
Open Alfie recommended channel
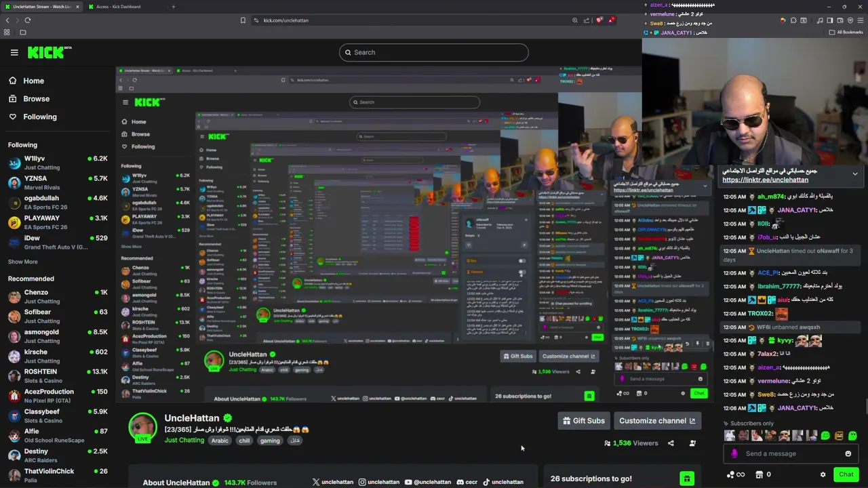point(58,435)
